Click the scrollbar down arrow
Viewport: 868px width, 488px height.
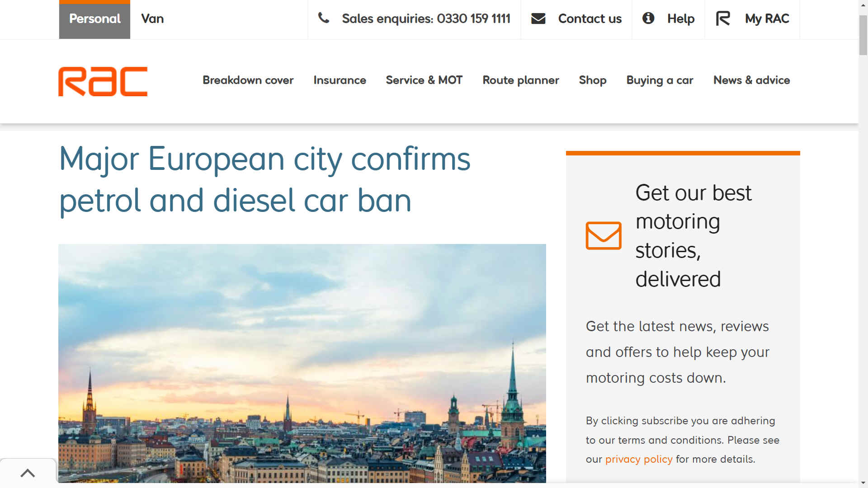pyautogui.click(x=863, y=483)
